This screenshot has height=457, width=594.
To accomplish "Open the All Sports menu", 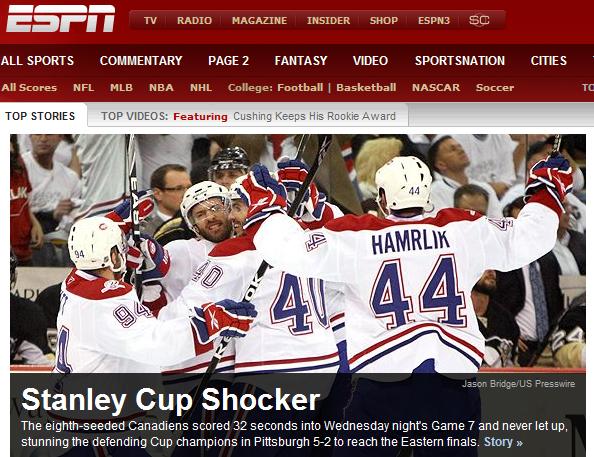I will (37, 61).
